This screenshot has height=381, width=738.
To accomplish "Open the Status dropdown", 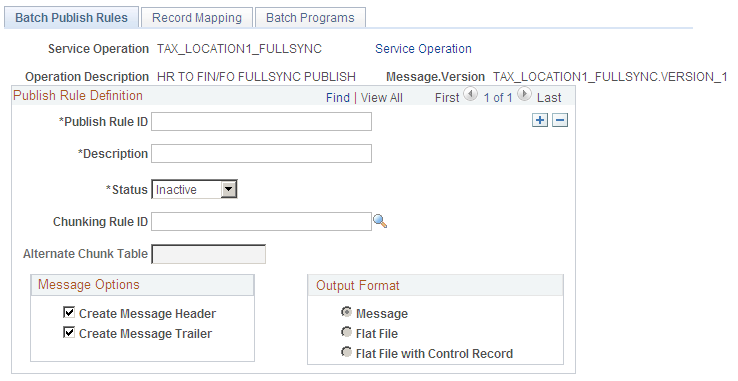I will coord(194,190).
